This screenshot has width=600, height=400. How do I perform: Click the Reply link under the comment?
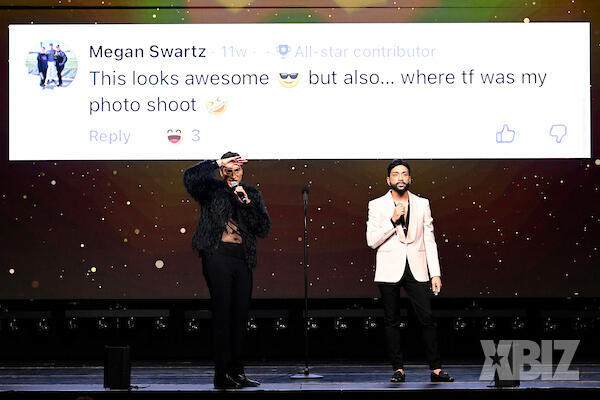(110, 136)
